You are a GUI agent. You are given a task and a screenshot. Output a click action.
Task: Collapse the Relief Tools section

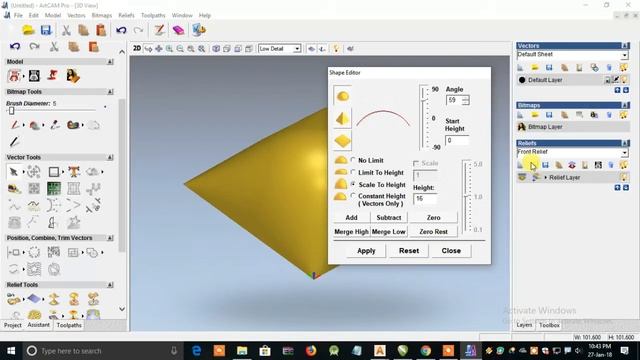[x=110, y=285]
